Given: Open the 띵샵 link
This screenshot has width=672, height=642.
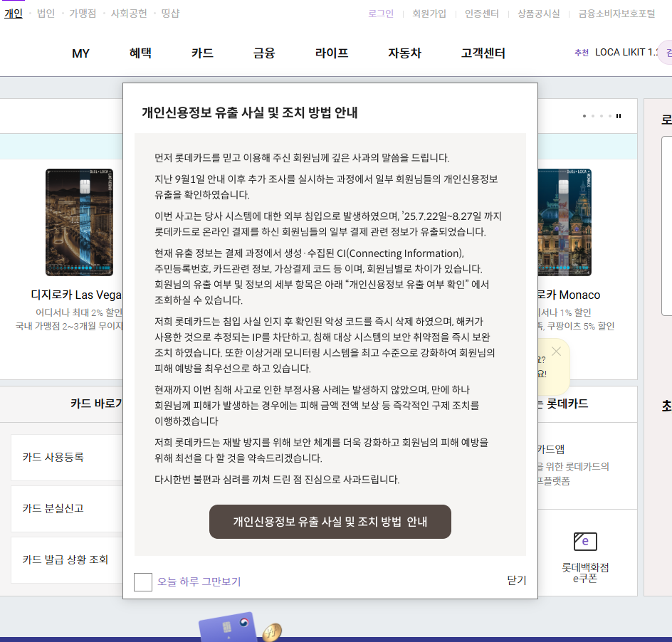Looking at the screenshot, I should pyautogui.click(x=170, y=14).
